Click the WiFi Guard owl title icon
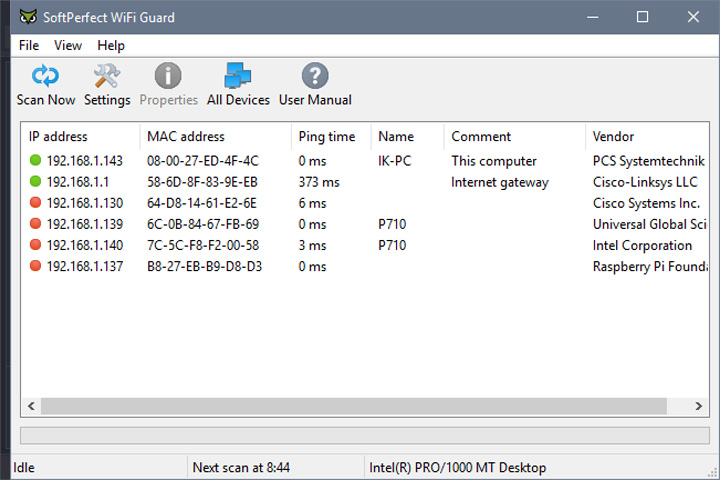The width and height of the screenshot is (720, 480). [28, 17]
